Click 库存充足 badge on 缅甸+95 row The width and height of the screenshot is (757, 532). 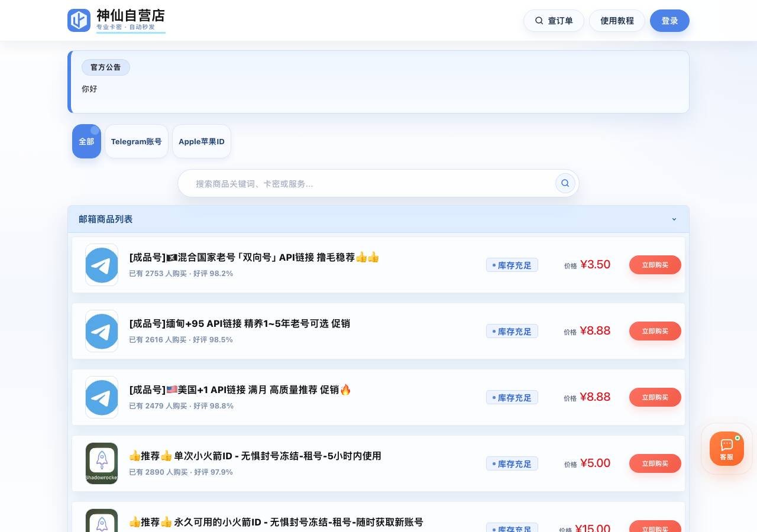(512, 332)
